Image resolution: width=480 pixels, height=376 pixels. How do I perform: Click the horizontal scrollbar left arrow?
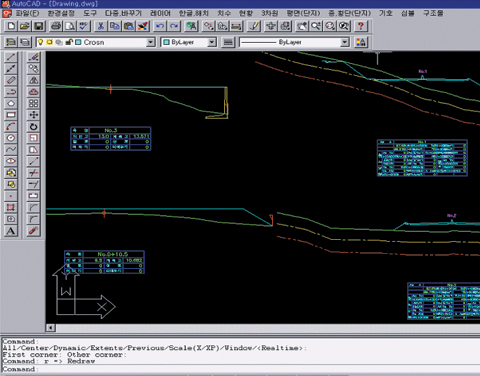pyautogui.click(x=50, y=328)
